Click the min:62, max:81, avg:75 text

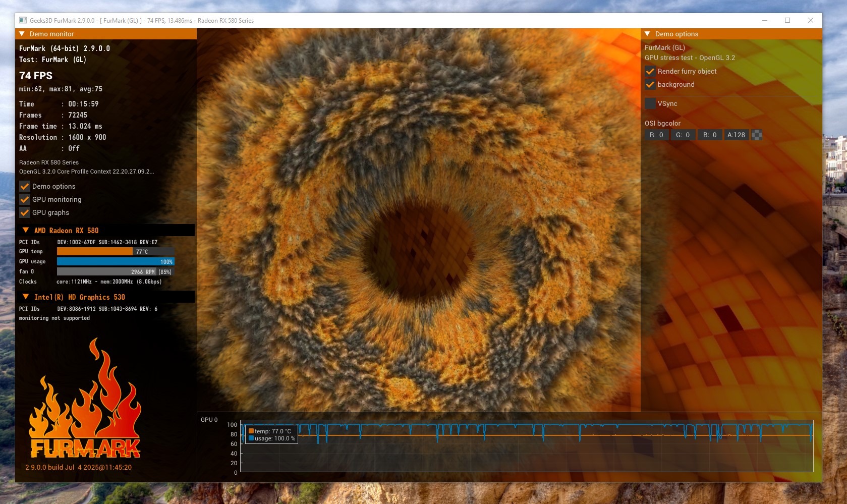(61, 89)
